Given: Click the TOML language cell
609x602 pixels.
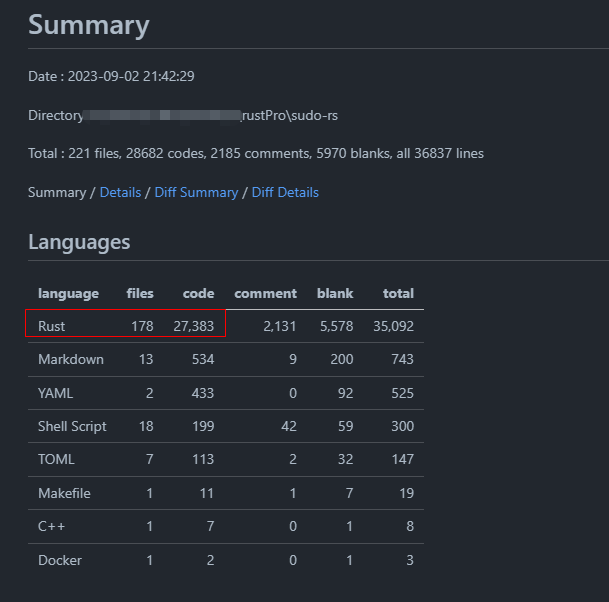Looking at the screenshot, I should (56, 460).
